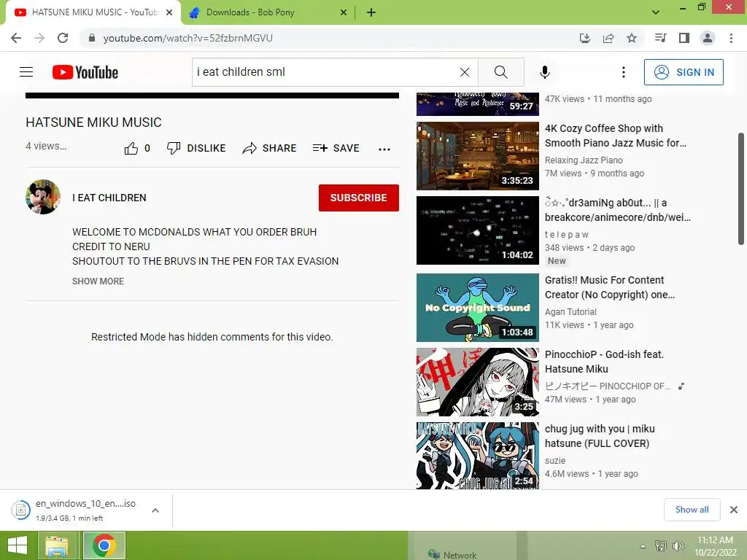The height and width of the screenshot is (560, 747).
Task: Click the '4 views...' text
Action: click(46, 146)
